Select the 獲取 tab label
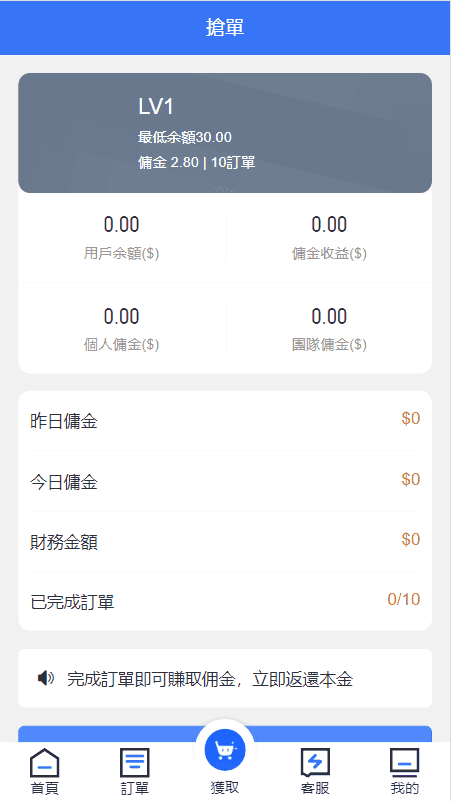 [x=225, y=787]
